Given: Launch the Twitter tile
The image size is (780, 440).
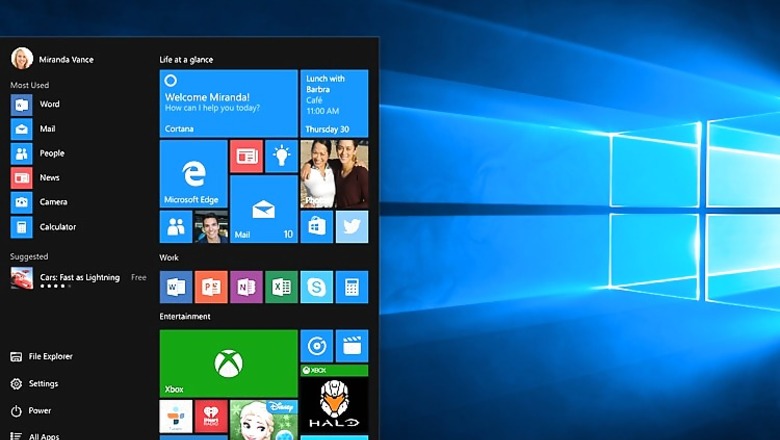Looking at the screenshot, I should 352,227.
